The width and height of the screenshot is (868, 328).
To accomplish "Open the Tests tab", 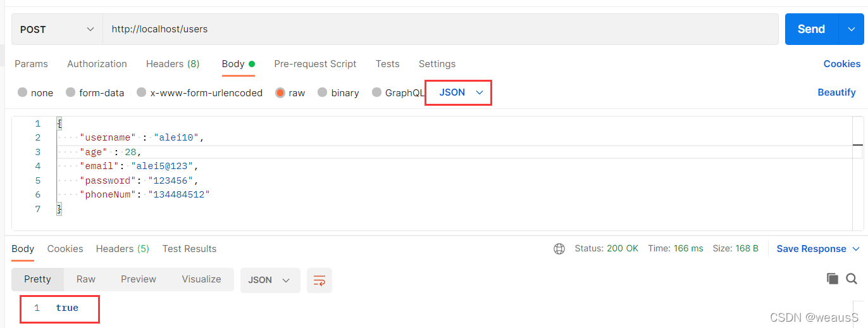I will 387,64.
